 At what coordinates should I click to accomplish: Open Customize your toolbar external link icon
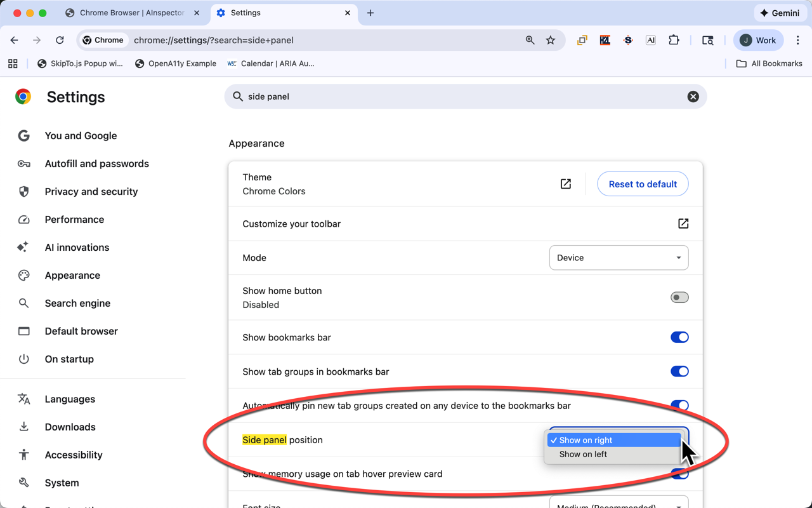coord(683,224)
